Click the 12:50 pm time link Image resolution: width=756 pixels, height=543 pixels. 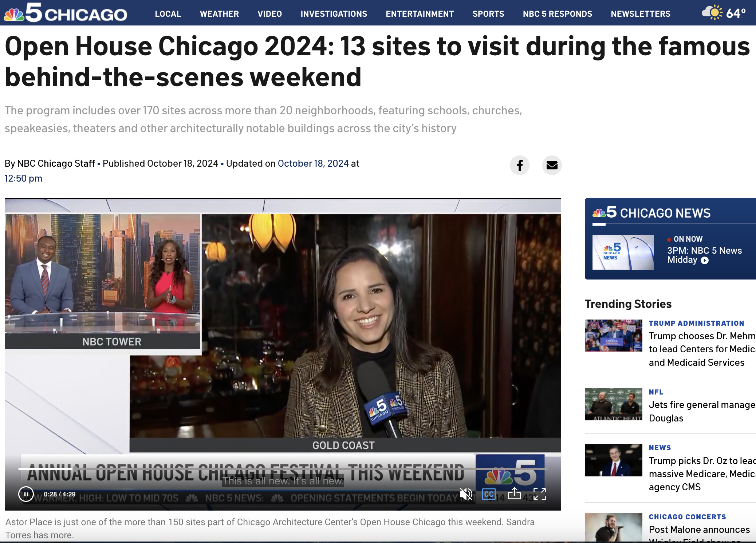(23, 178)
